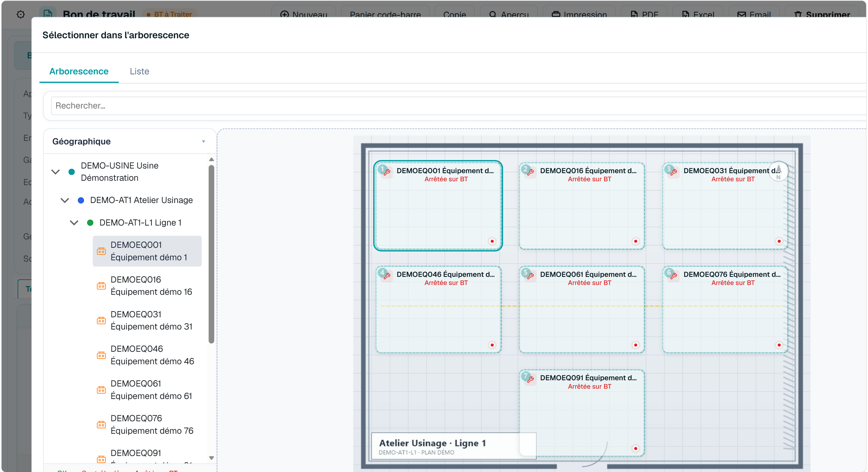
Task: Click the 'DEMO-AT1-L1 · PLAN DÉMO' plan subtitle
Action: point(416,452)
